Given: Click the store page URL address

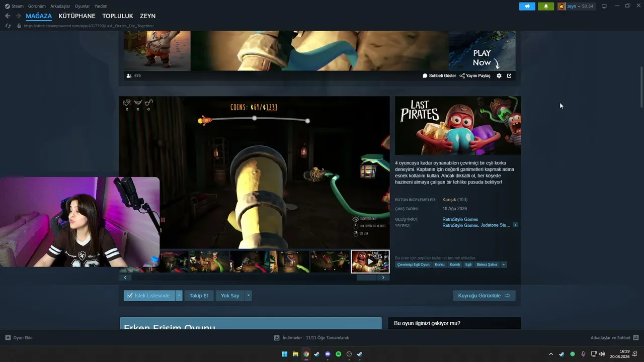Looking at the screenshot, I should (x=89, y=26).
